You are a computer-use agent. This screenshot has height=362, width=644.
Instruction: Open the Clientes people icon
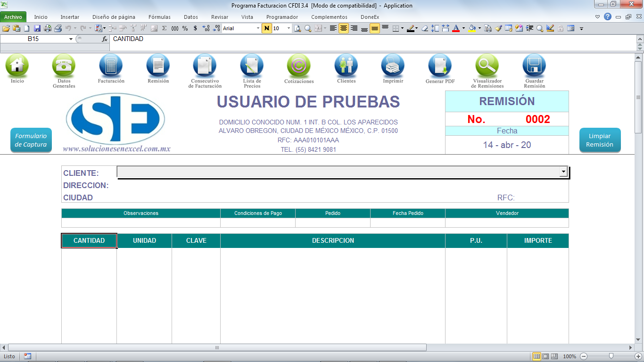346,65
